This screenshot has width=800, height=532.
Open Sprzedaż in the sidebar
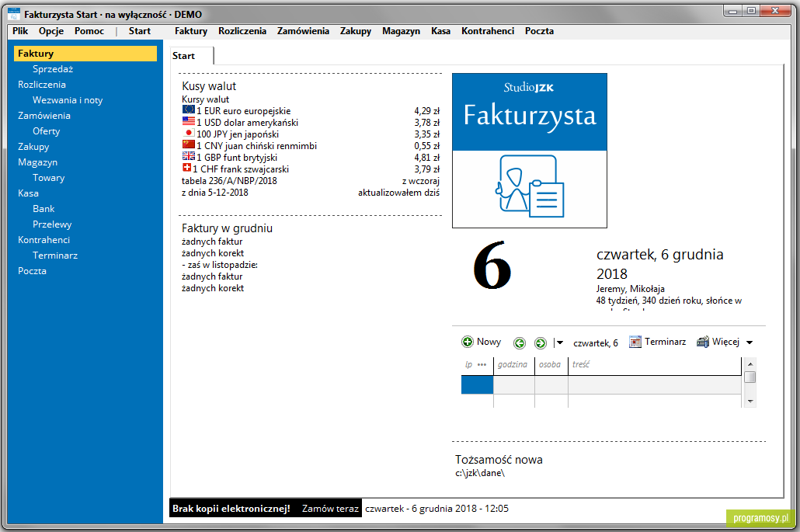(53, 69)
